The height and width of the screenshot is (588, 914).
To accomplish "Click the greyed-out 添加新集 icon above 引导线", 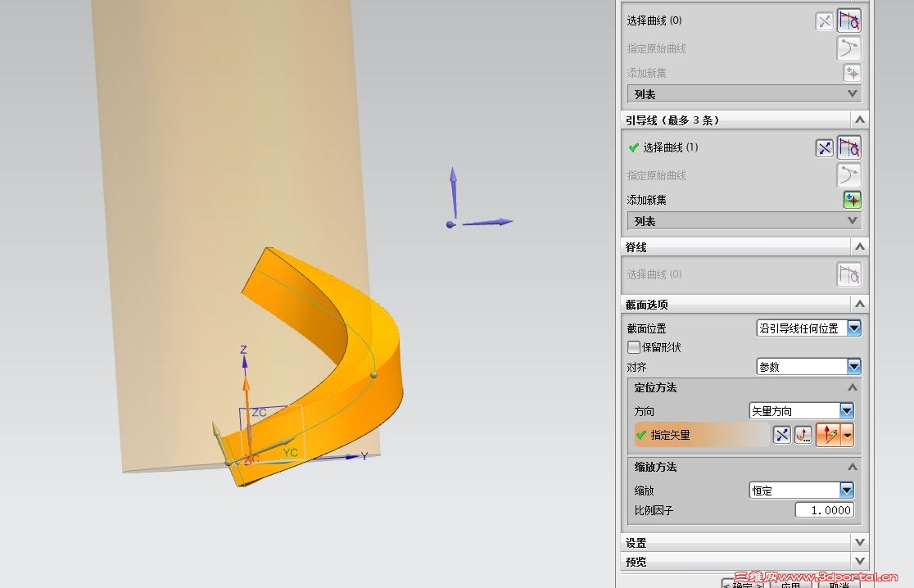I will [x=853, y=73].
